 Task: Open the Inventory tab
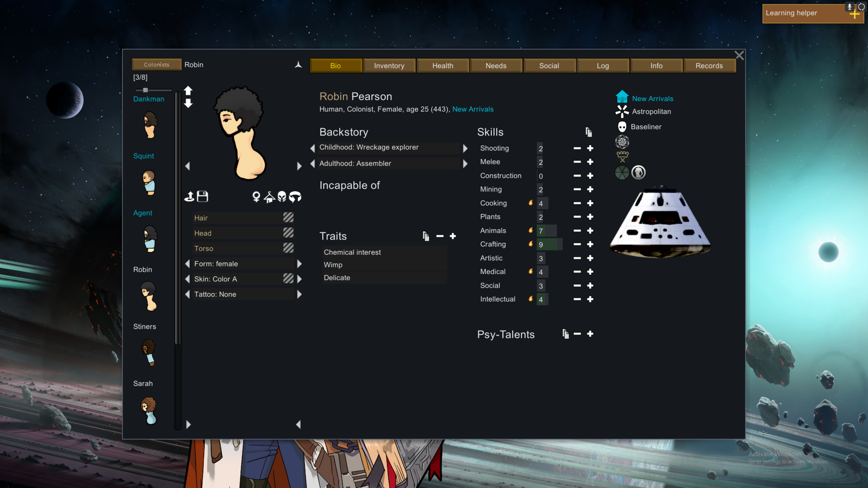[x=389, y=66]
